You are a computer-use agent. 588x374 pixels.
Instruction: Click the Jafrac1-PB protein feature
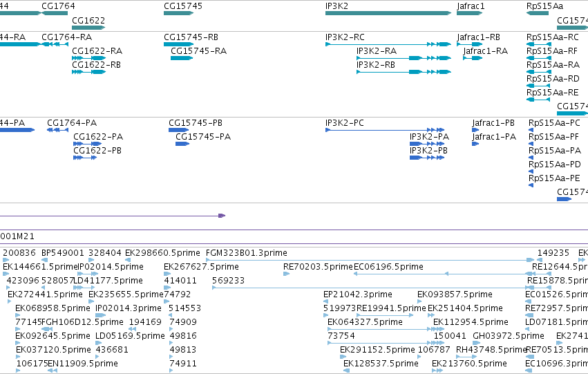tap(475, 130)
